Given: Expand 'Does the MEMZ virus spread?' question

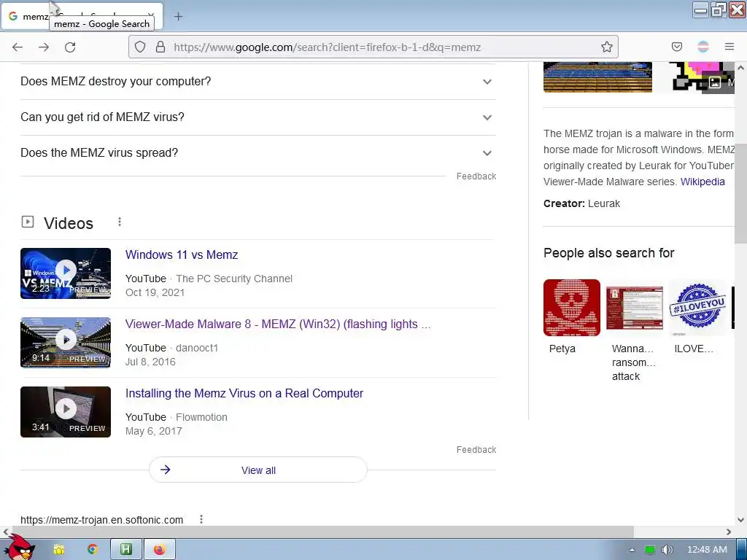Looking at the screenshot, I should click(x=258, y=153).
